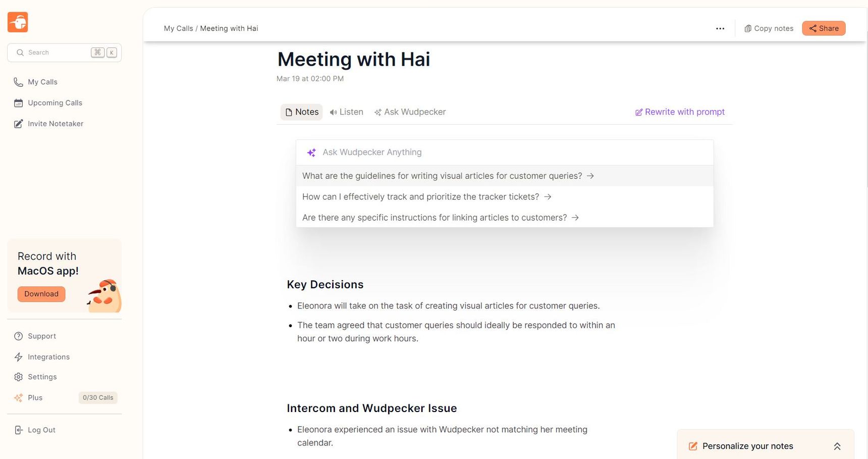Viewport: 868px width, 459px height.
Task: Click bullet about responding within an hour
Action: [456, 332]
